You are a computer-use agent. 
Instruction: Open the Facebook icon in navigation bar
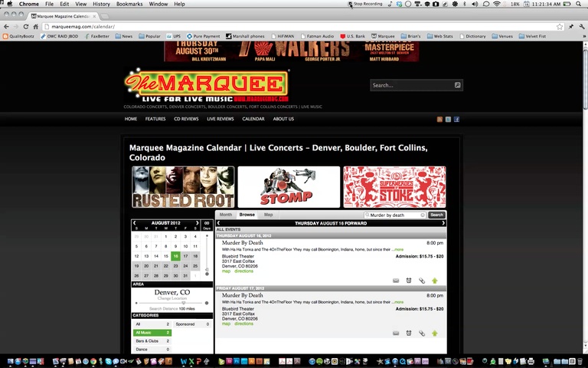pyautogui.click(x=456, y=120)
